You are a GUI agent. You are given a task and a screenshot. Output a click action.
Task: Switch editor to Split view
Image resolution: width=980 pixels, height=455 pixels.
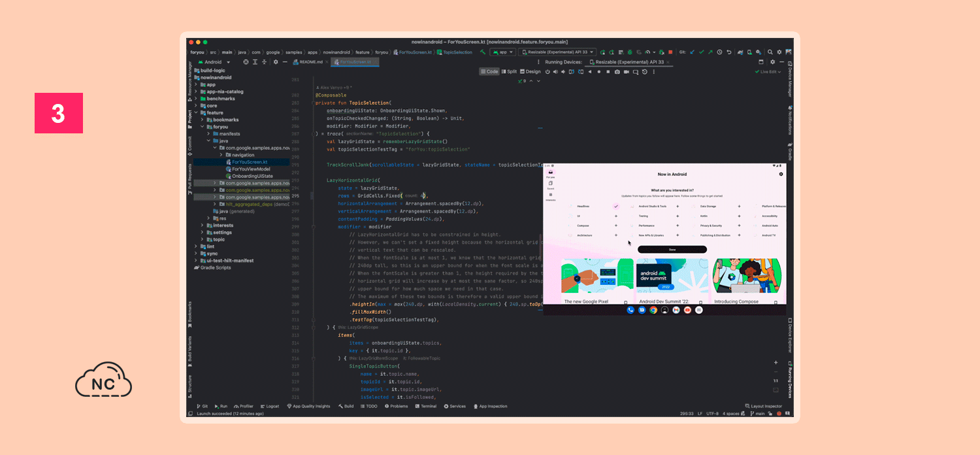(509, 72)
